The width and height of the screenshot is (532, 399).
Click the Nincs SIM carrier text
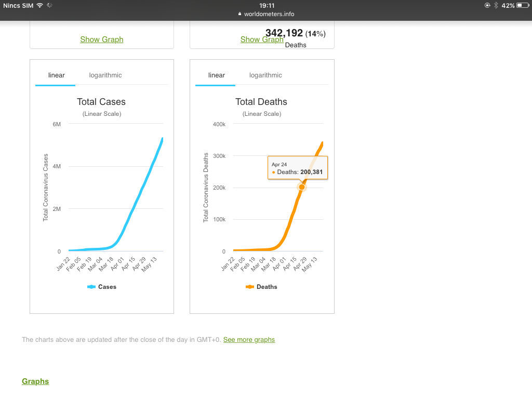point(18,5)
